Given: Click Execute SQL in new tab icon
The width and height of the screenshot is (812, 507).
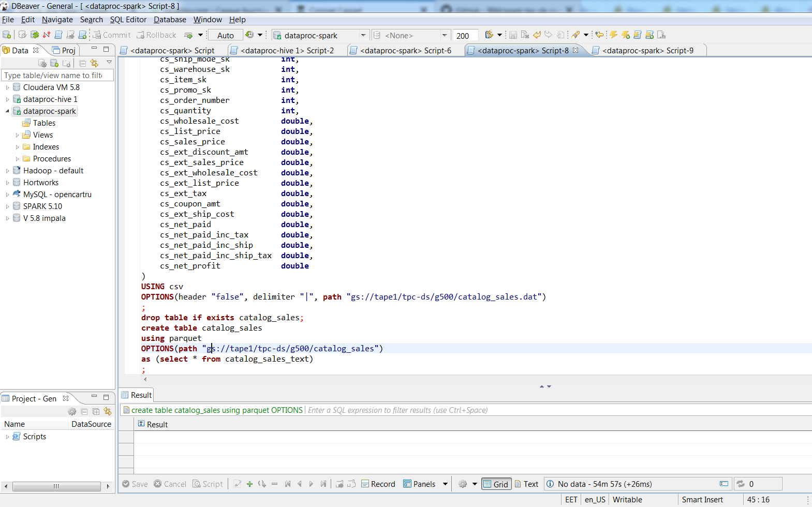Looking at the screenshot, I should 626,35.
